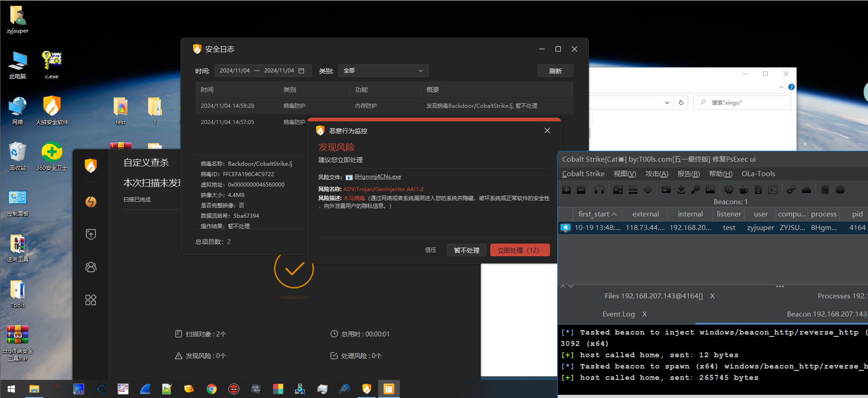Open the 8Hgmmj4CNs.exe risk file link

tap(378, 177)
